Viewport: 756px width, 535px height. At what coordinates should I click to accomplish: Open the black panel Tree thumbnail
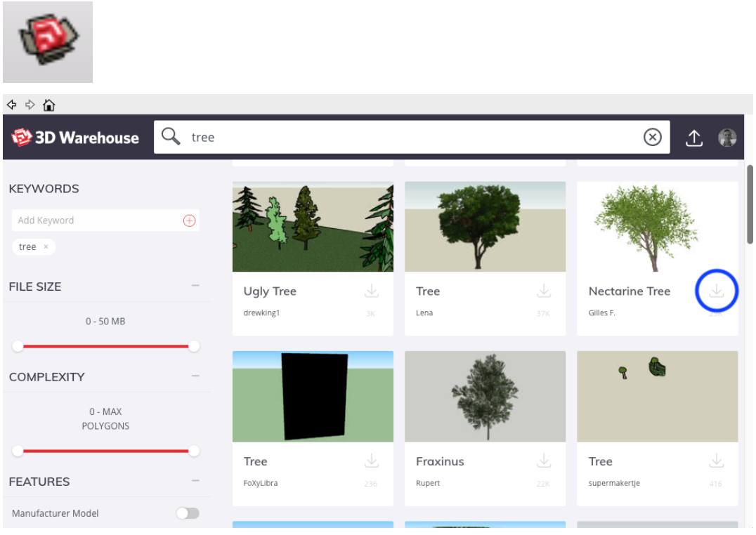tap(313, 397)
